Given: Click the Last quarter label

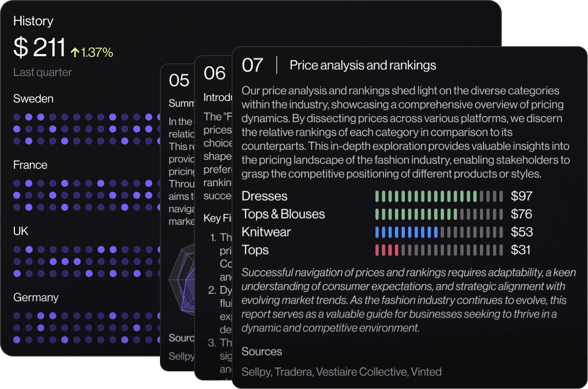Looking at the screenshot, I should tap(42, 72).
